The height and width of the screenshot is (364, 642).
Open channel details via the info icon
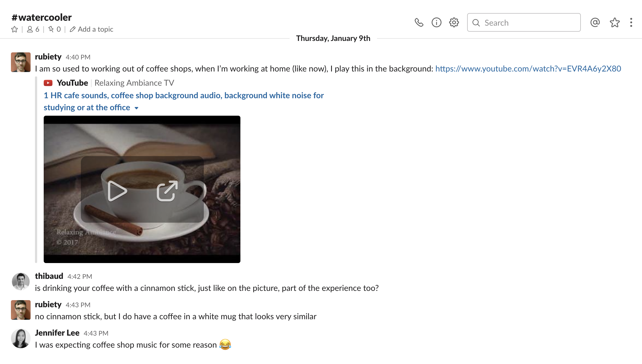pyautogui.click(x=437, y=22)
